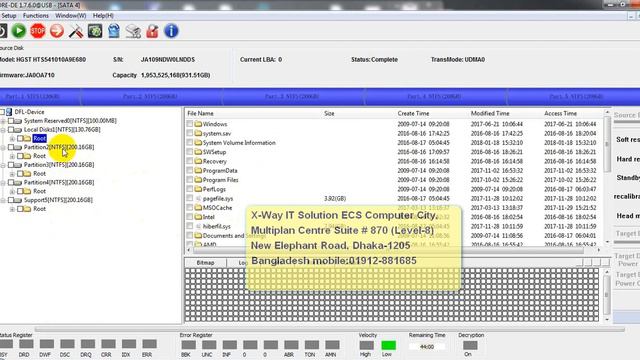This screenshot has width=640, height=360.
Task: Expand the Root node under Partition2
Action: tap(12, 156)
